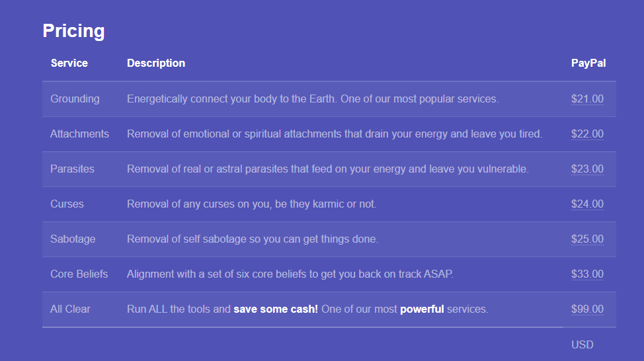Click the Sabotage service name
644x361 pixels.
(x=73, y=239)
